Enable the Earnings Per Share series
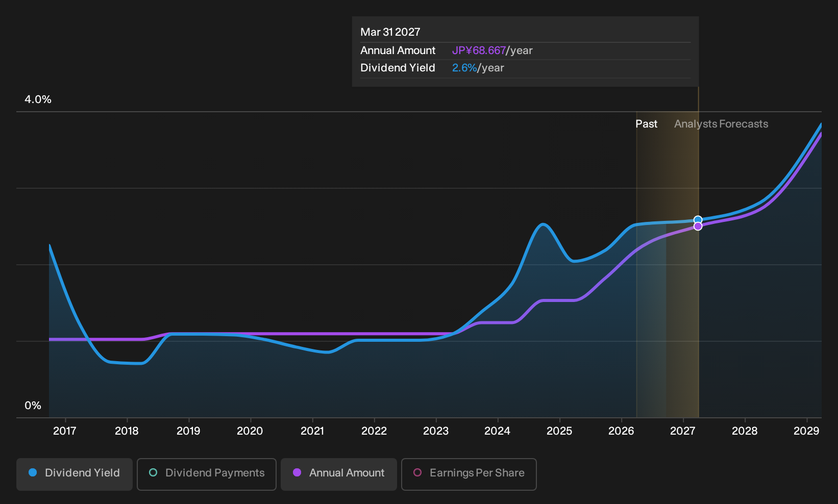The height and width of the screenshot is (504, 838). (469, 474)
